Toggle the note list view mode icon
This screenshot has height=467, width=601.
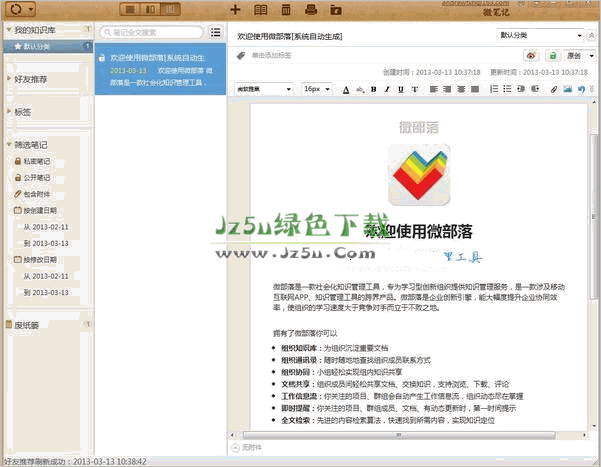click(x=215, y=32)
